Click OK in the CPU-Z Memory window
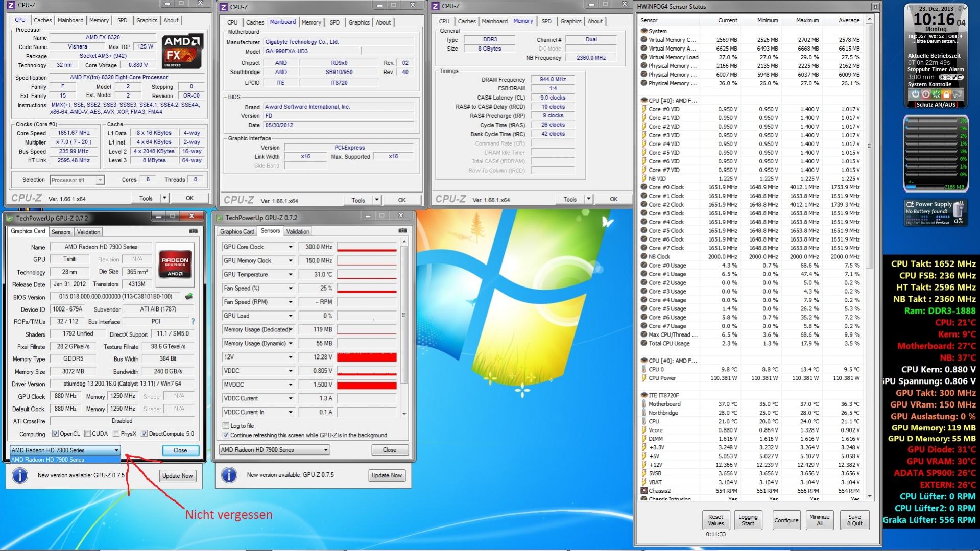Viewport: 980px width, 551px height. (x=614, y=199)
